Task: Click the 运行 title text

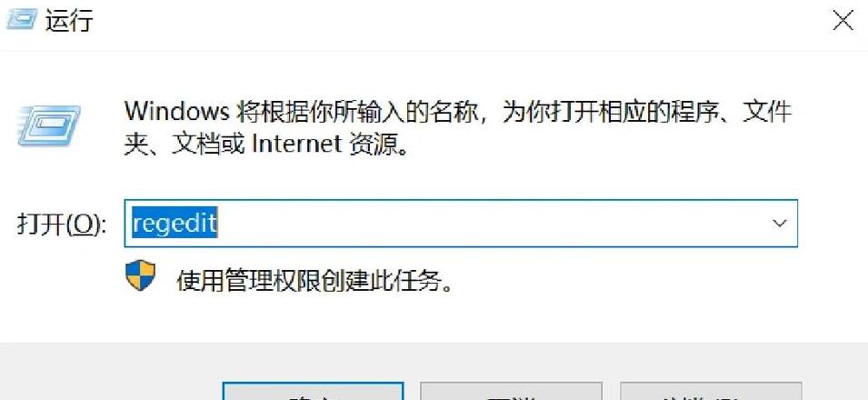Action: [x=69, y=21]
